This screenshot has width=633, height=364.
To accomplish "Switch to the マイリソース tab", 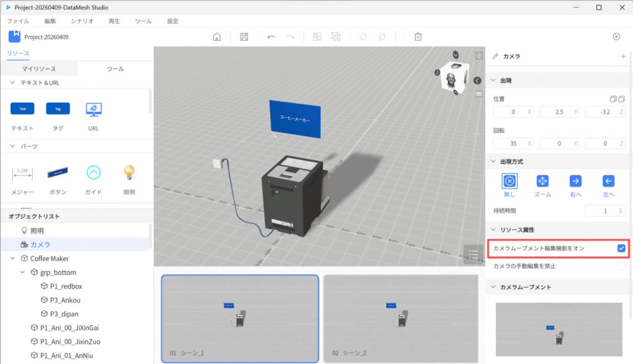I will [39, 69].
